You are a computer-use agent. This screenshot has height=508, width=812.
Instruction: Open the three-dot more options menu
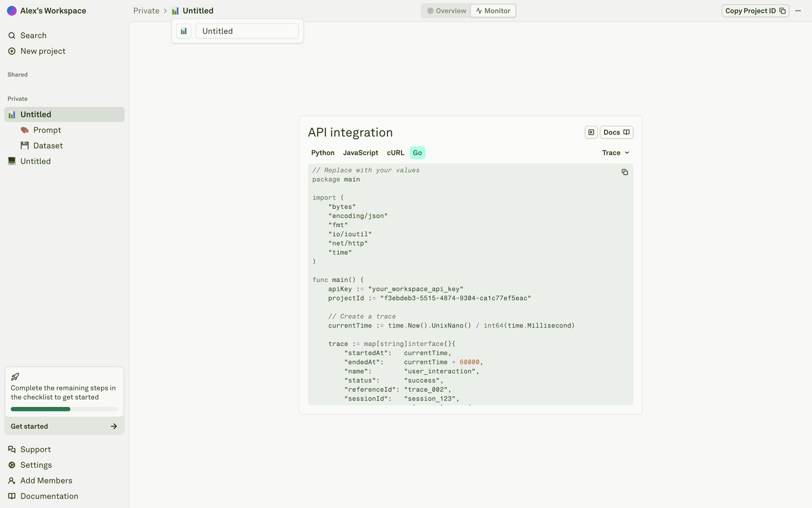click(798, 11)
